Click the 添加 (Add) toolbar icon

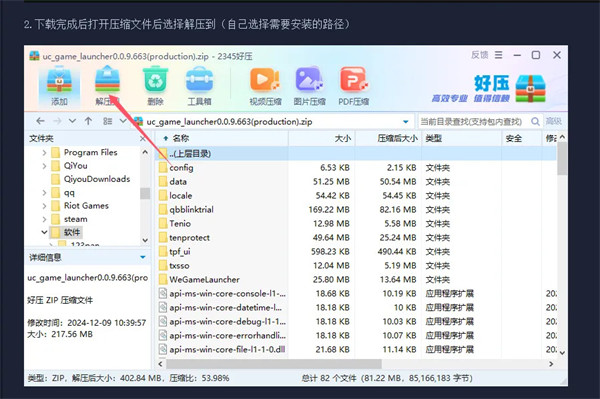tap(59, 86)
